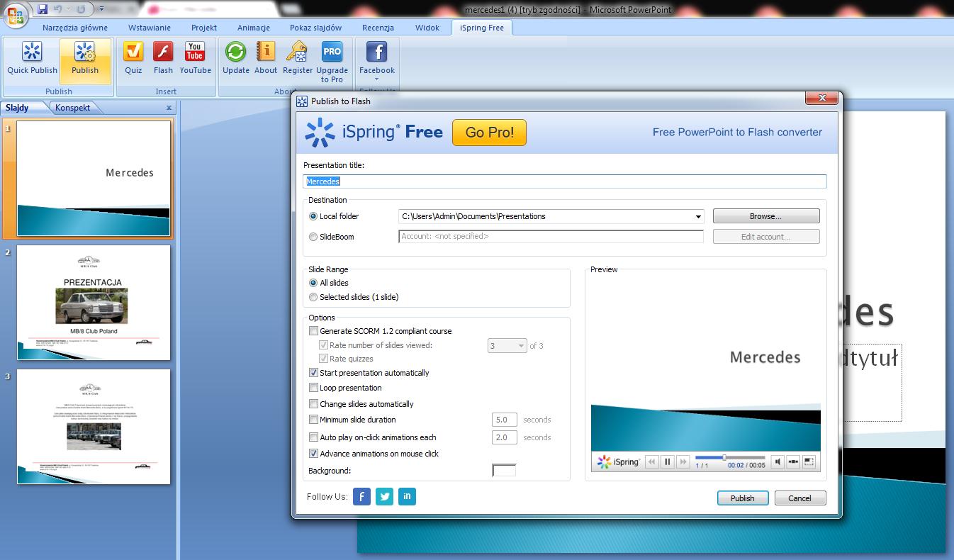954x560 pixels.
Task: Open the Undo history dropdown arrow
Action: pos(69,9)
